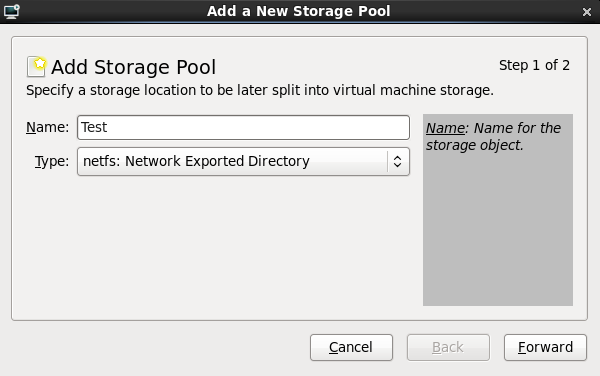Click the 'Name for the storage object' help text
This screenshot has width=600, height=376.
(494, 137)
